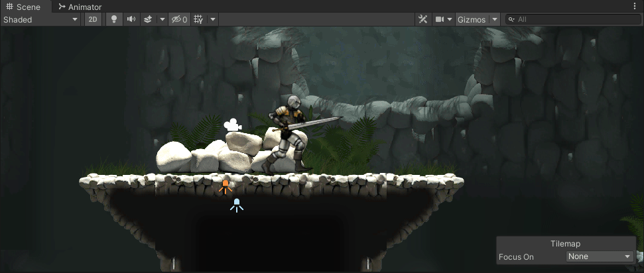The image size is (644, 273).
Task: Select the light blue light gizmo
Action: 237,205
